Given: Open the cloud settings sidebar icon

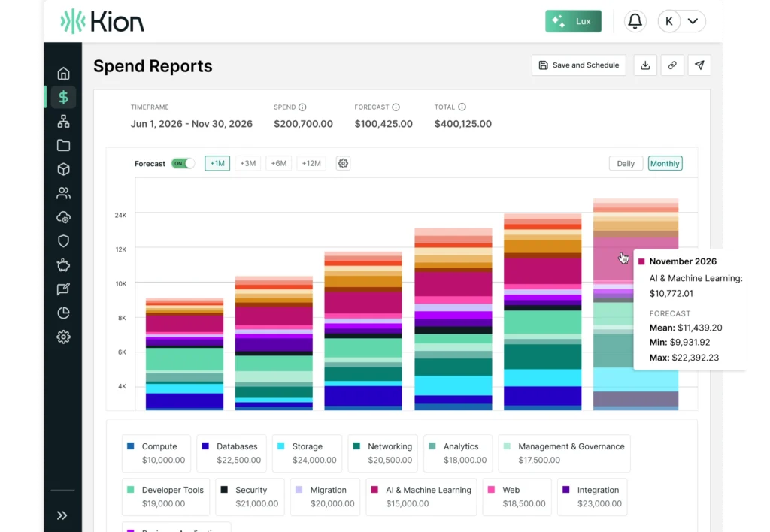Looking at the screenshot, I should 63,217.
